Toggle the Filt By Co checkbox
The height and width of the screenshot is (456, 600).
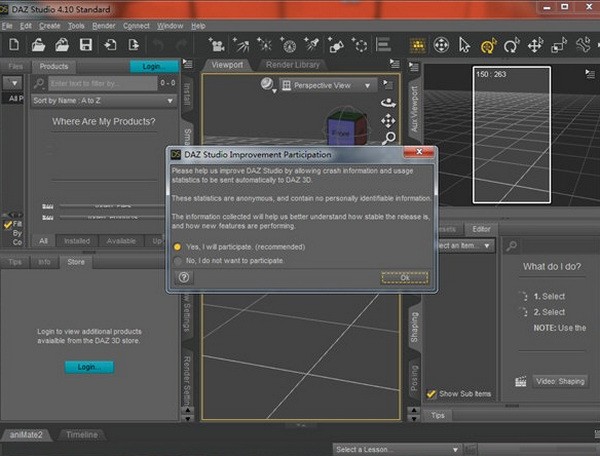[7, 224]
